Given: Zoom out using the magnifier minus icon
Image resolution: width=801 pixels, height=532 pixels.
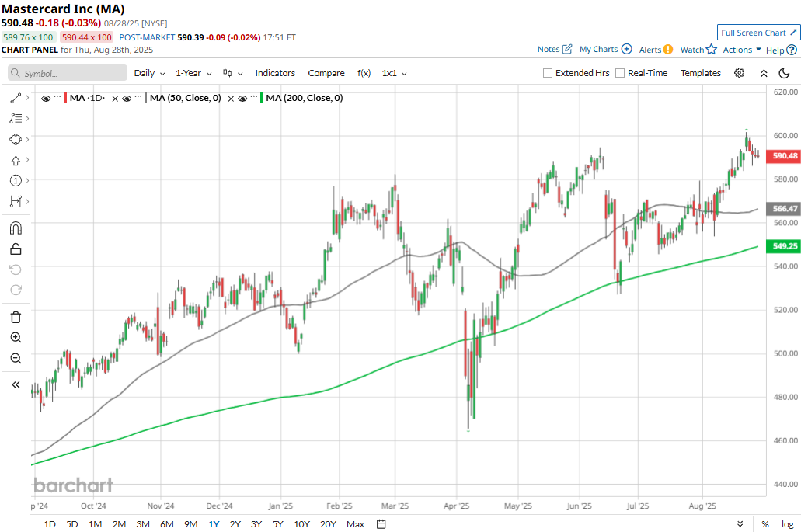Looking at the screenshot, I should coord(16,358).
